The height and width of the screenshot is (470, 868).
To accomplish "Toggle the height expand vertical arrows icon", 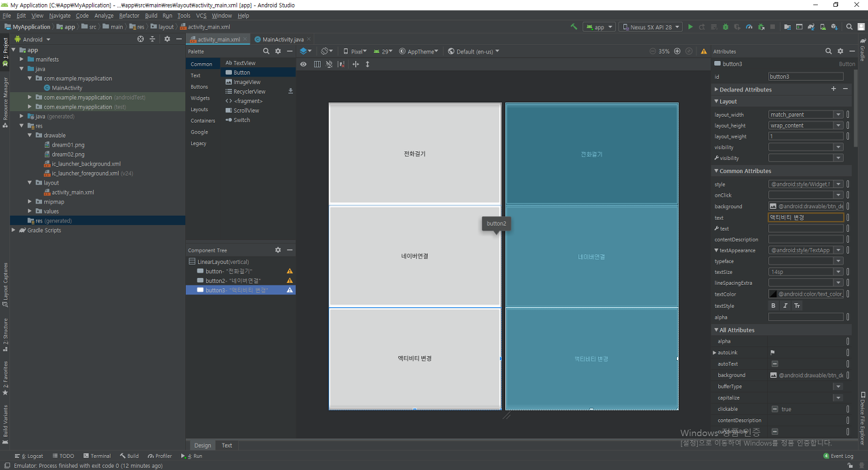I will pyautogui.click(x=368, y=64).
